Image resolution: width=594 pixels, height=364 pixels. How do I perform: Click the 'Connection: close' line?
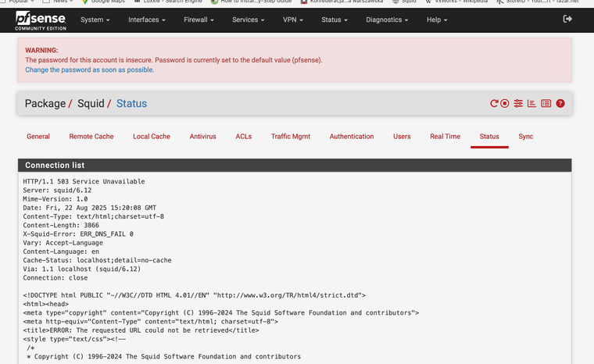55,277
